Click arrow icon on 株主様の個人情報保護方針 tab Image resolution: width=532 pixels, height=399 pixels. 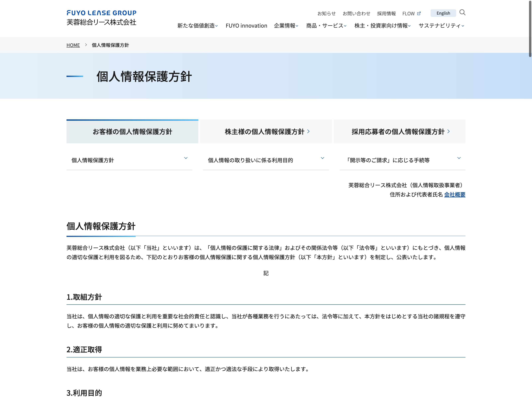tap(308, 132)
